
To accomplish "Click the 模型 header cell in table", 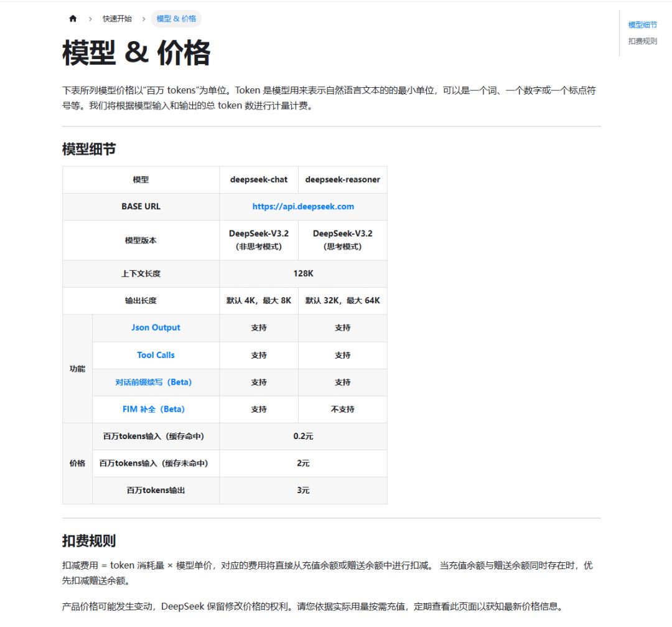I will tap(141, 180).
